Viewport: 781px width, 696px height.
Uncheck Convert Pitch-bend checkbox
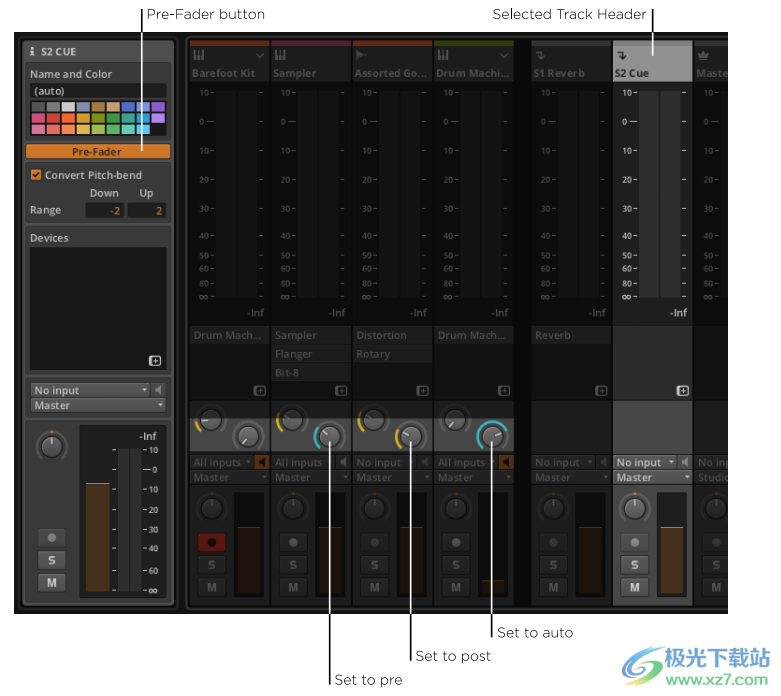(36, 175)
